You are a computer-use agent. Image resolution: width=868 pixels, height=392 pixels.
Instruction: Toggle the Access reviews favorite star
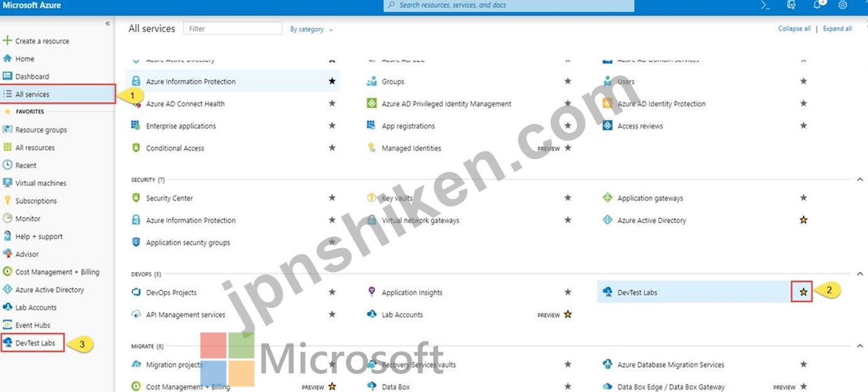[x=803, y=126]
